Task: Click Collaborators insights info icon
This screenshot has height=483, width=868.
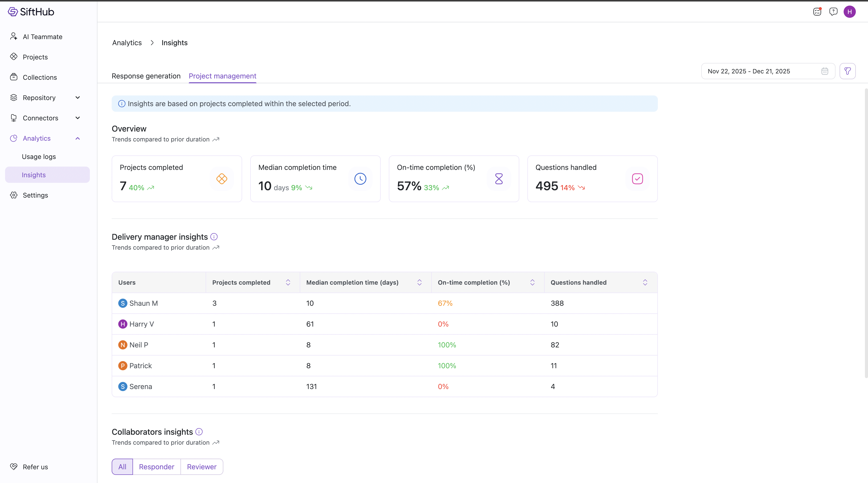Action: coord(199,432)
